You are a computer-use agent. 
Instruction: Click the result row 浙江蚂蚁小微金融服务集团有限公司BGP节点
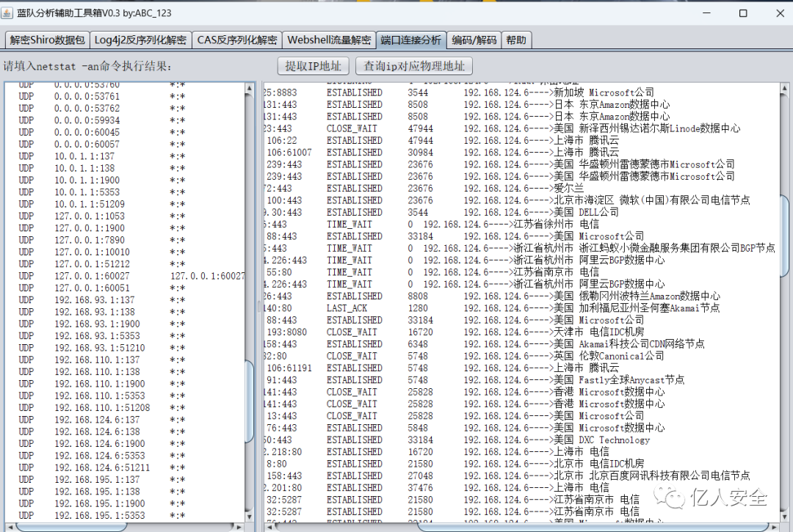click(519, 248)
